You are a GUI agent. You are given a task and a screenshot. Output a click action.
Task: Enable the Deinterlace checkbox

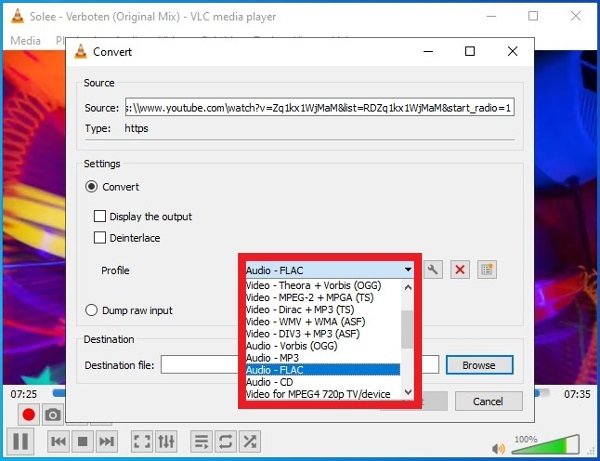100,238
